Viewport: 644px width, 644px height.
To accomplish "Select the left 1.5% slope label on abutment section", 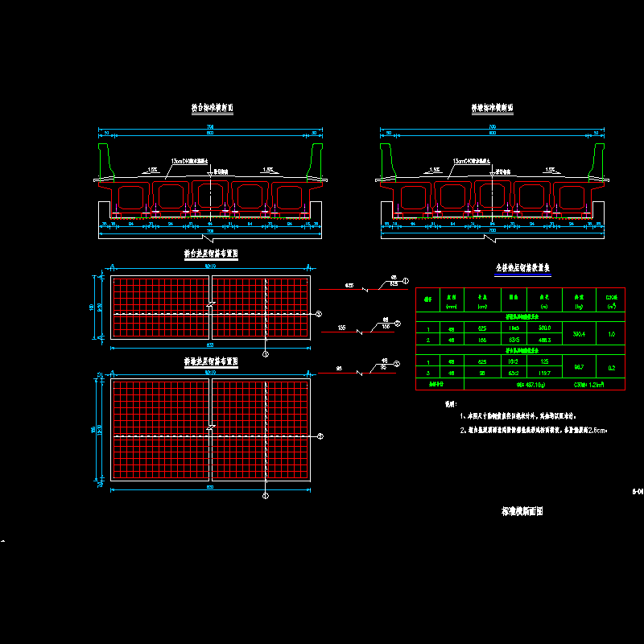I will [x=153, y=170].
